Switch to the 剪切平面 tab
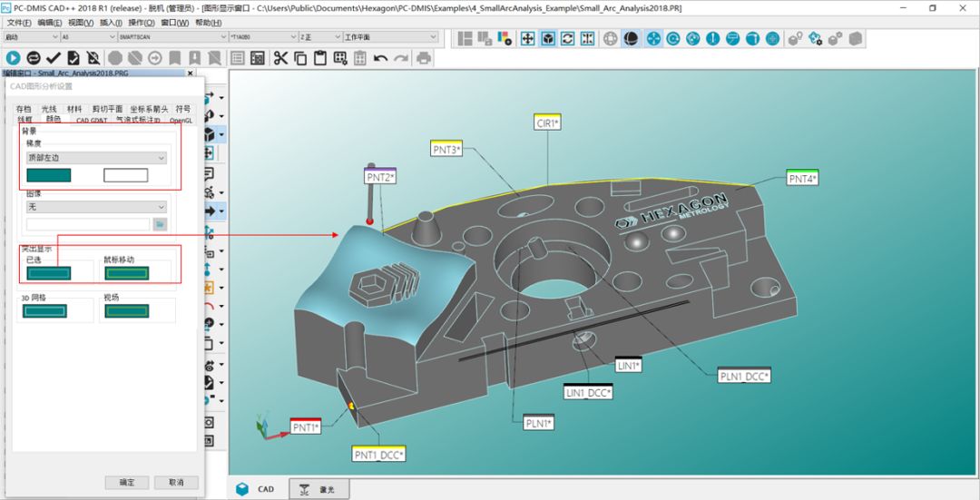980x500 pixels. (107, 110)
